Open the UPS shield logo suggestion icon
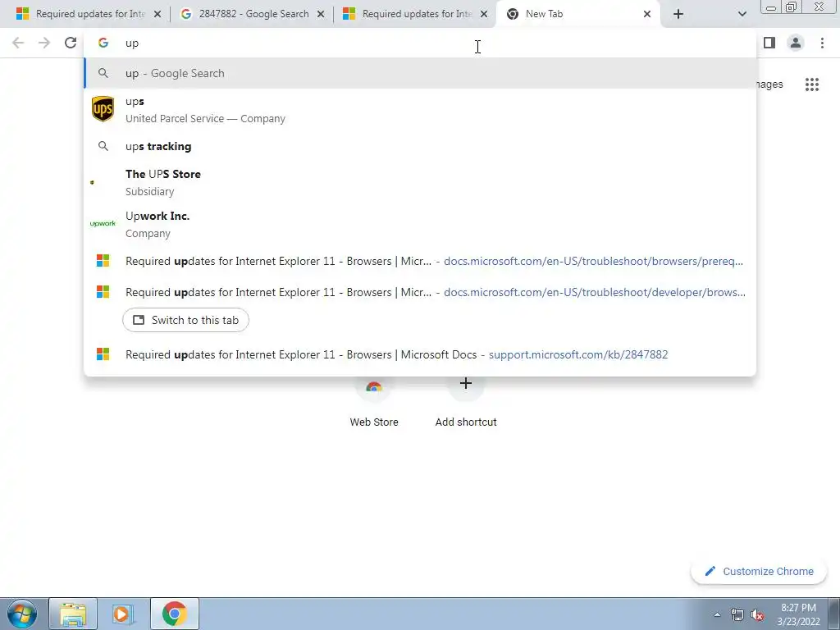This screenshot has width=840, height=630. pyautogui.click(x=103, y=109)
